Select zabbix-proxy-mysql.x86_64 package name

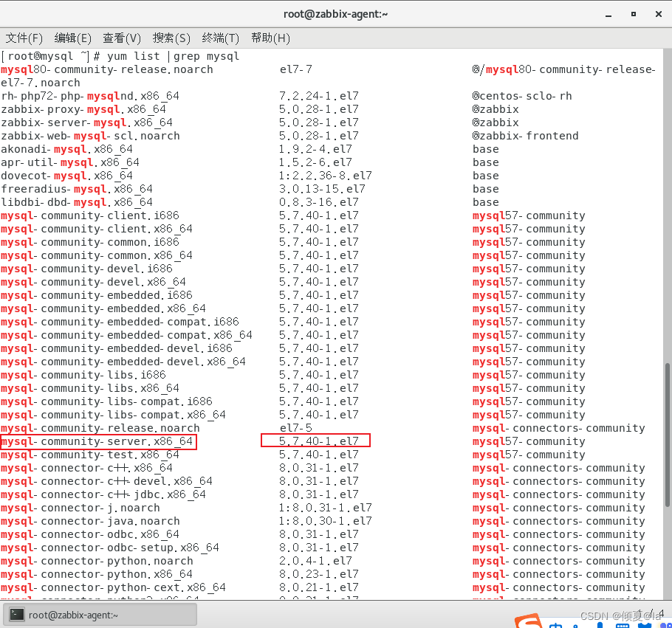[x=83, y=109]
